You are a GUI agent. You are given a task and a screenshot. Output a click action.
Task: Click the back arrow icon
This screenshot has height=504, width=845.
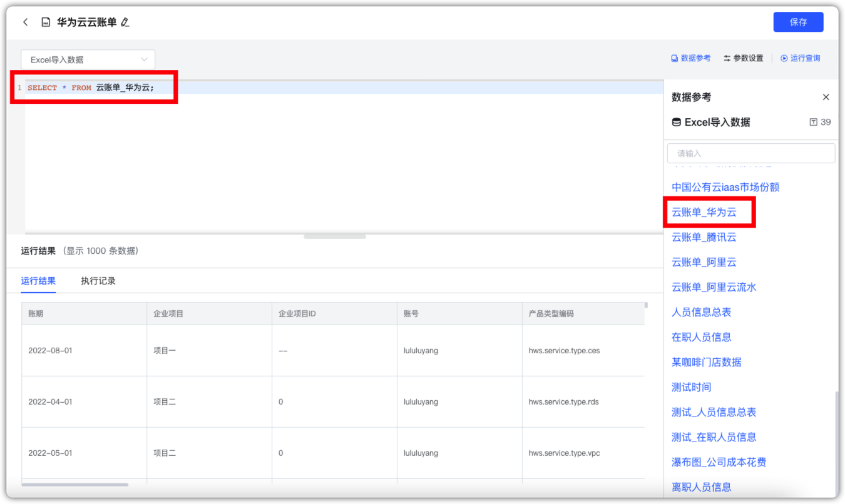(x=26, y=22)
